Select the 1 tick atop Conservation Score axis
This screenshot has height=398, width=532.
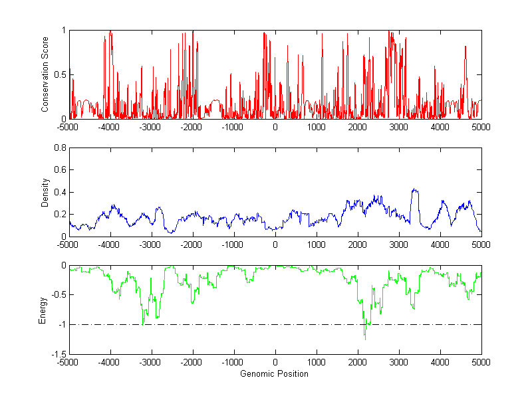pos(63,31)
